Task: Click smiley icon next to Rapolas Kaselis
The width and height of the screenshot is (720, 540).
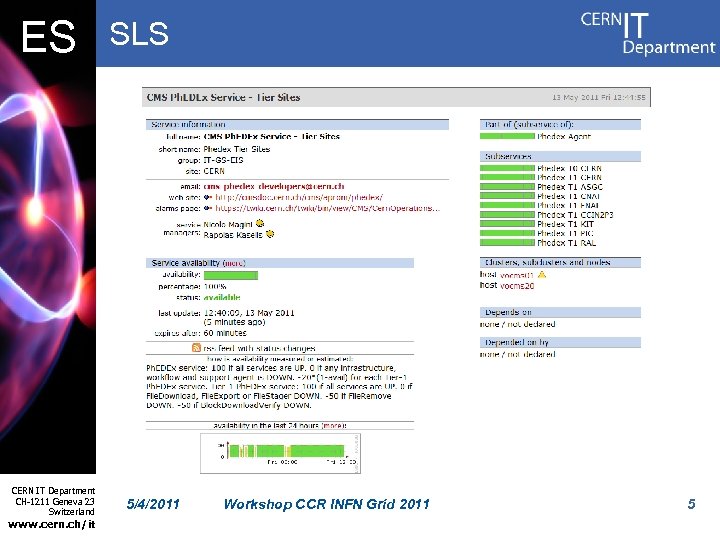Action: click(270, 234)
